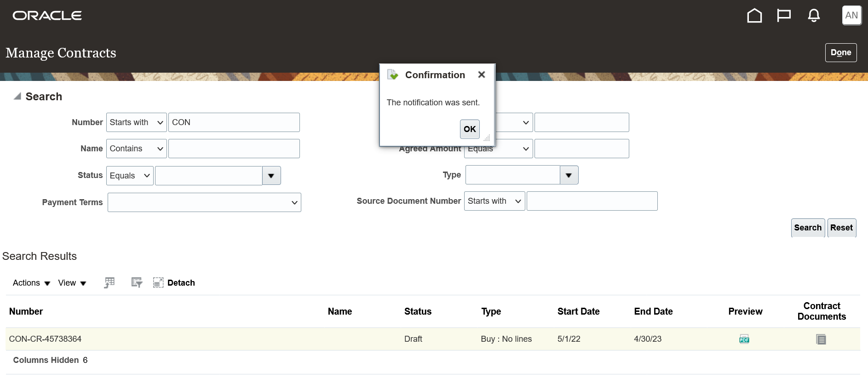The width and height of the screenshot is (868, 379).
Task: Open the Watchlist flag icon
Action: pyautogui.click(x=784, y=16)
